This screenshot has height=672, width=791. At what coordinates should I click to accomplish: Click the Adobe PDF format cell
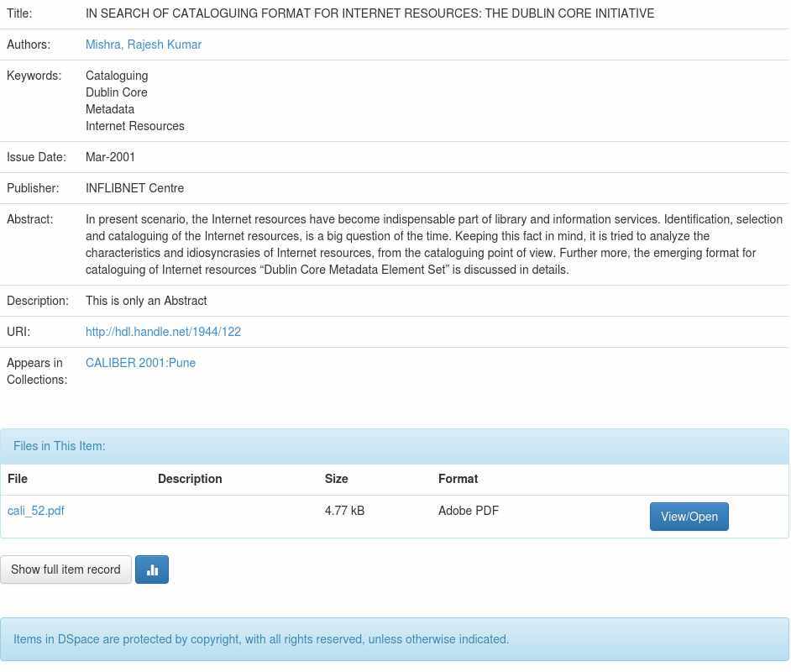click(x=469, y=511)
